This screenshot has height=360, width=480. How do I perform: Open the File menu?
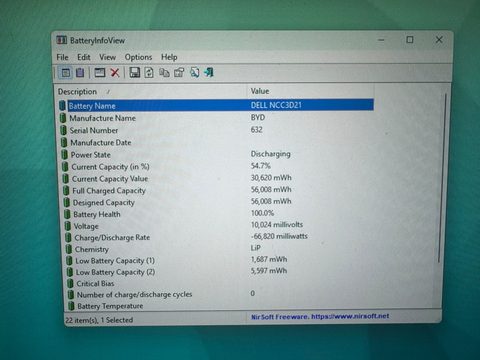pyautogui.click(x=62, y=57)
